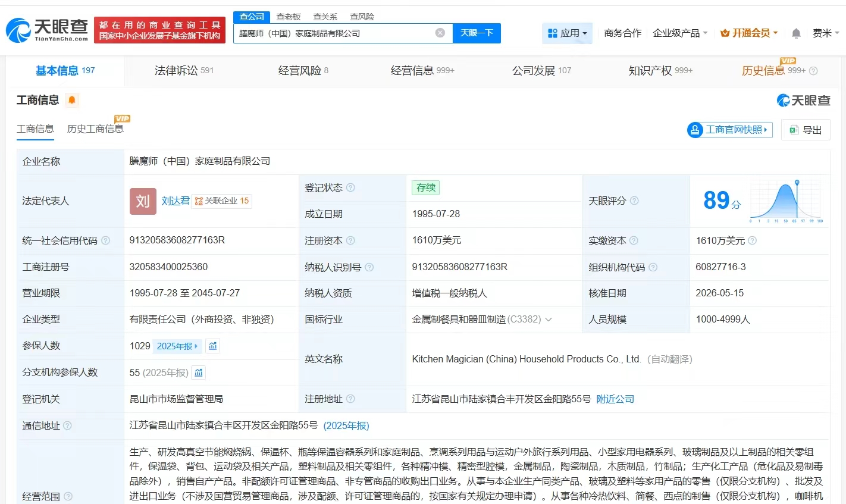Click the help icon after the 实缴资本 value 1610万美元
The image size is (846, 504).
point(752,240)
